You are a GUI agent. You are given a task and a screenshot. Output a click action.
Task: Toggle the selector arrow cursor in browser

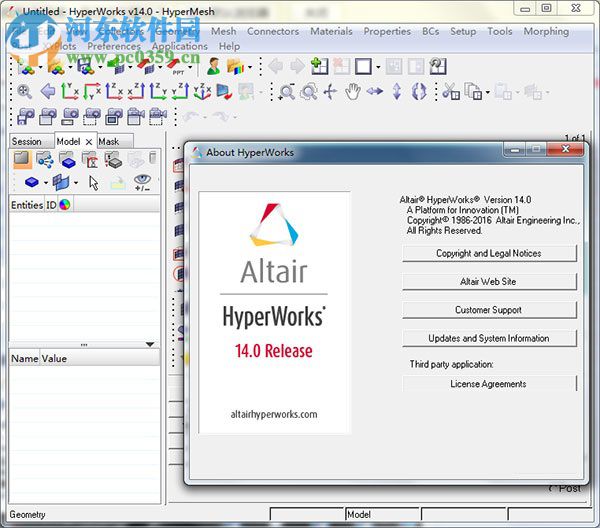tap(93, 183)
